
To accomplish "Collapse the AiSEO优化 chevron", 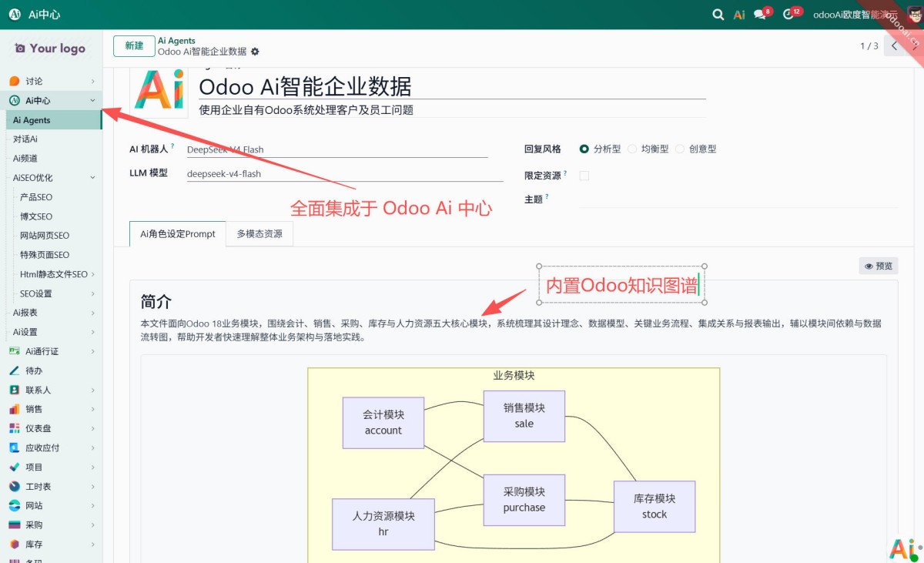I will point(92,177).
